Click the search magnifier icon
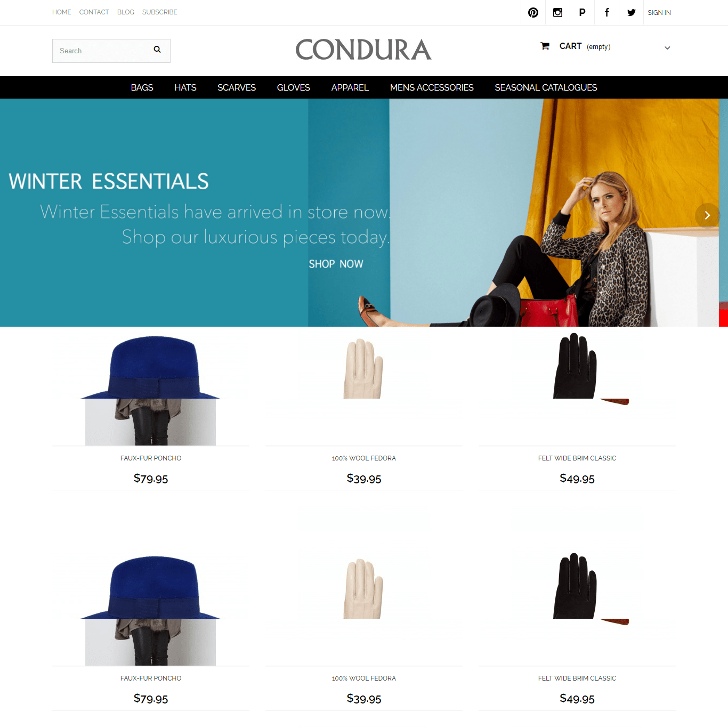The height and width of the screenshot is (728, 728). coord(157,50)
